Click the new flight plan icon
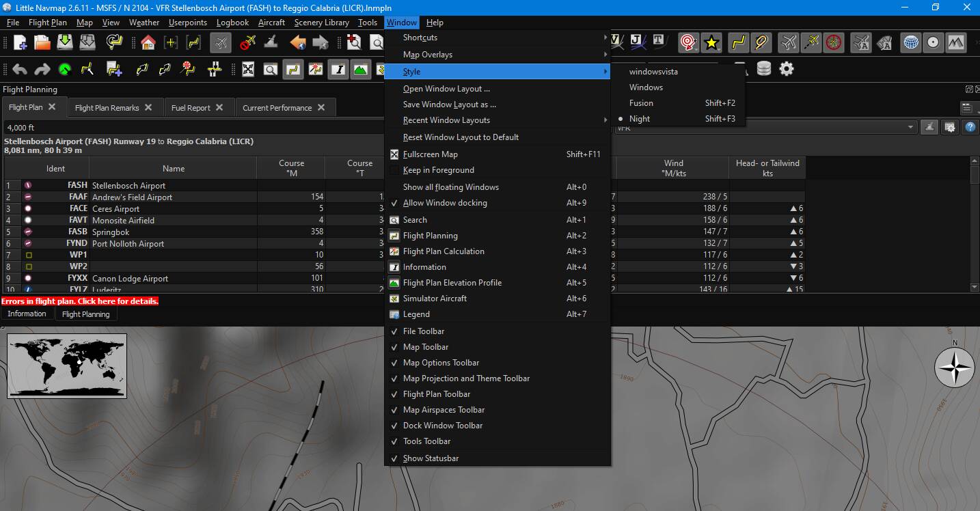Image resolution: width=980 pixels, height=511 pixels. coord(21,43)
